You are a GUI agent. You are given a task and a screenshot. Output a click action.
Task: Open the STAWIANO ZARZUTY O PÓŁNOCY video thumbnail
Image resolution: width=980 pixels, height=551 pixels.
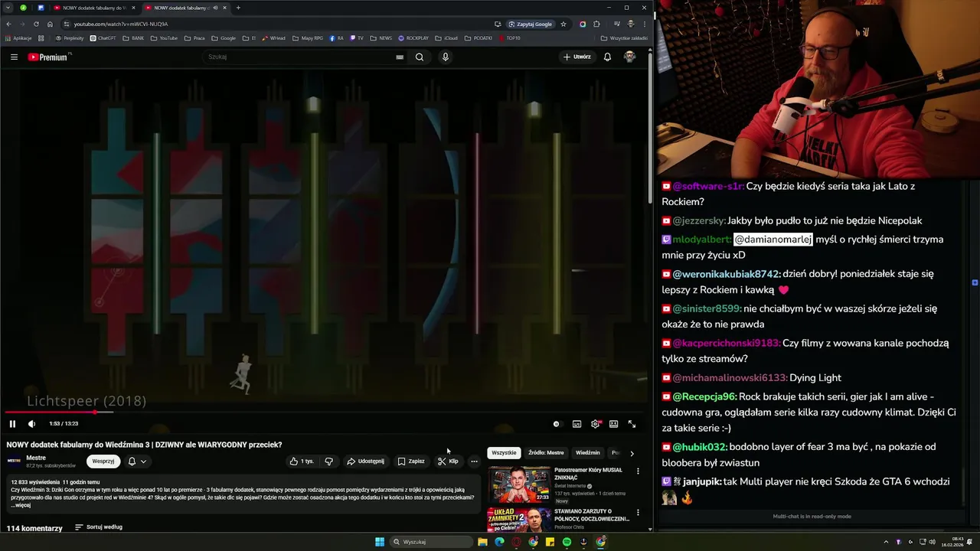[x=519, y=520]
